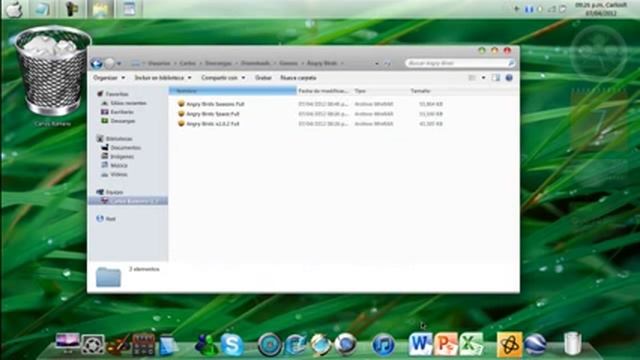Select the highlighted drive under Equipo
640x360 pixels.
[128, 201]
